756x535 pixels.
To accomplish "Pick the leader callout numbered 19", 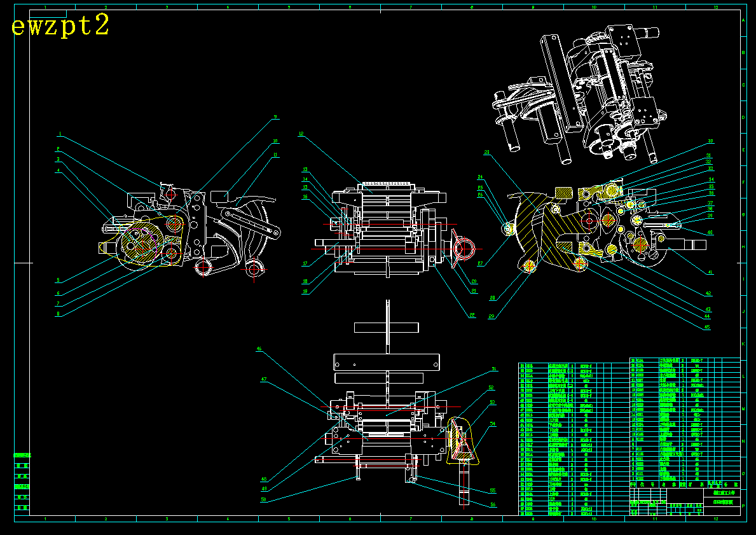I will click(305, 291).
